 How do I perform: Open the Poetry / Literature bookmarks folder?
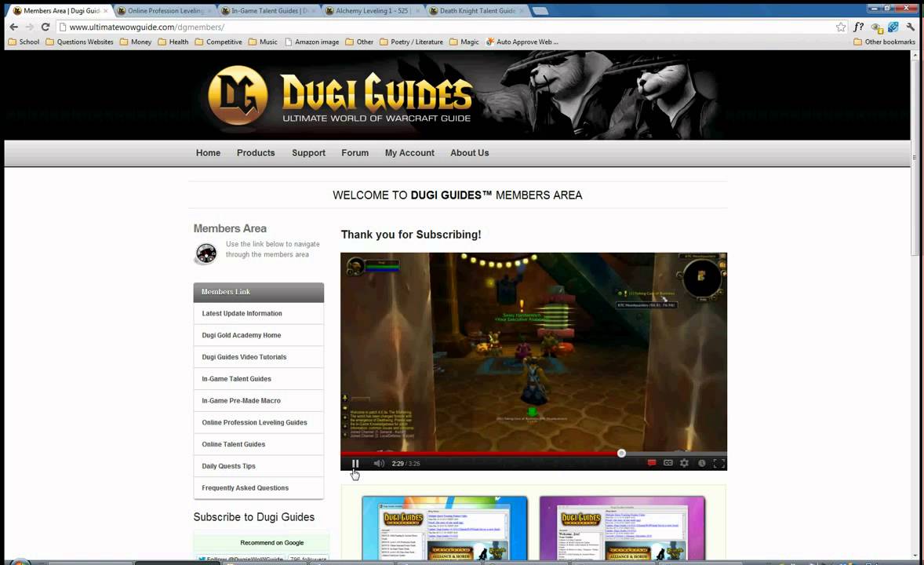[411, 42]
